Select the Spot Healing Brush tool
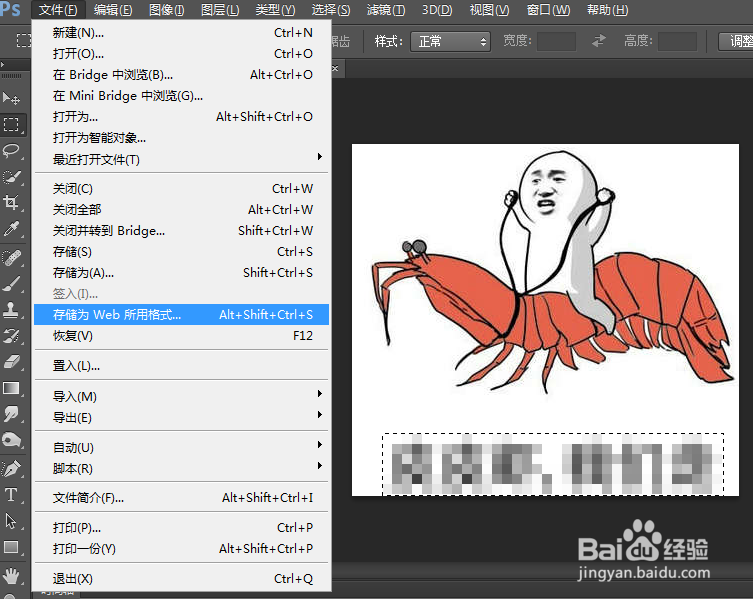 [x=12, y=258]
